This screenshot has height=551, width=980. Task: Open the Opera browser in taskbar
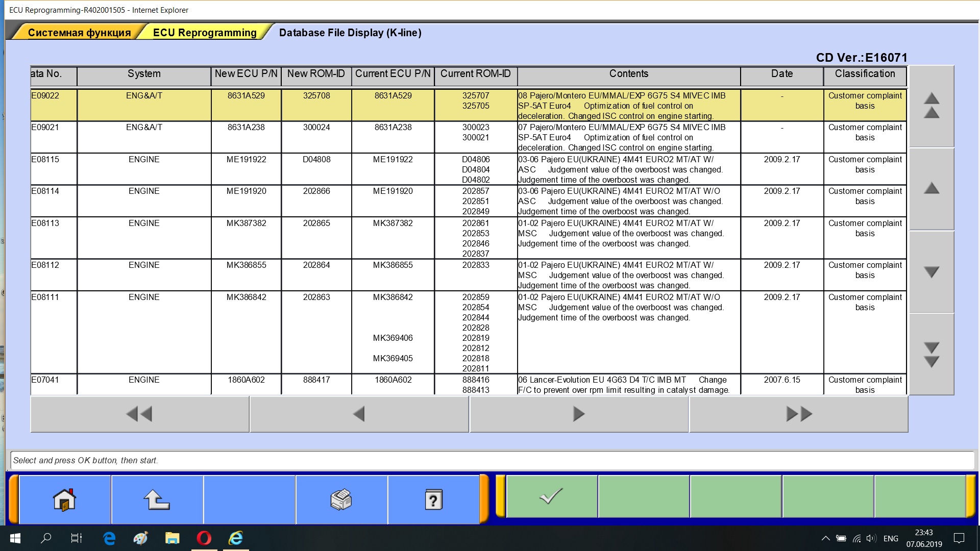(x=204, y=538)
